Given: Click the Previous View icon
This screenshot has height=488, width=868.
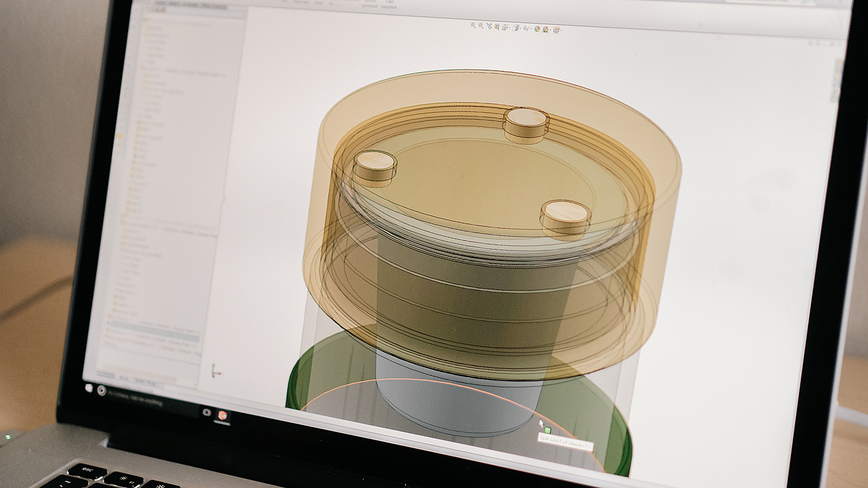Looking at the screenshot, I should (489, 26).
